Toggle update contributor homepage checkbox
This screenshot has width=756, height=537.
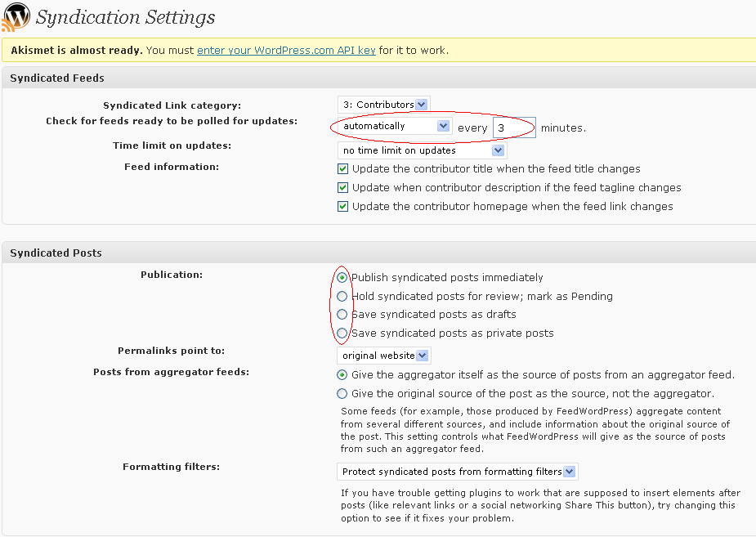342,206
